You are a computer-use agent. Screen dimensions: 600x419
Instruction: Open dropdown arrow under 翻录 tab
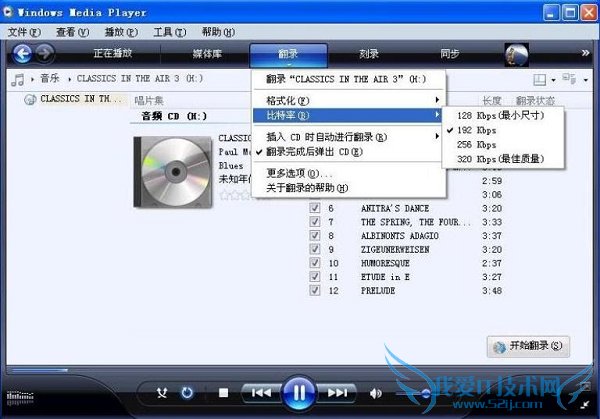[x=289, y=65]
